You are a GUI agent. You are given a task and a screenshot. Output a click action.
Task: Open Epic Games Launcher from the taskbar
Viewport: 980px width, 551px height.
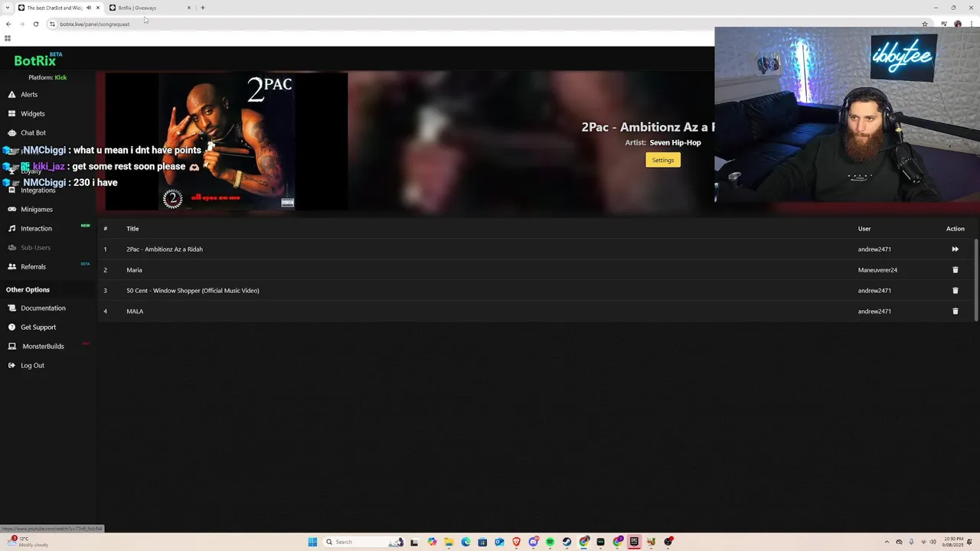[634, 542]
